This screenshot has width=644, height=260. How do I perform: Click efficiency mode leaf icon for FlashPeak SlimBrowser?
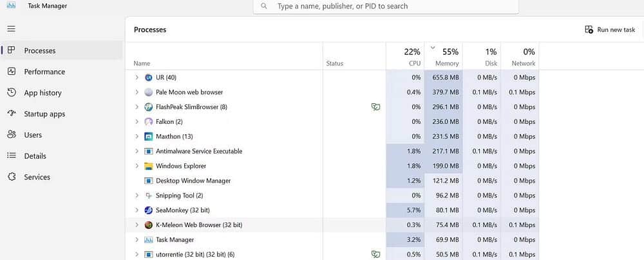pyautogui.click(x=375, y=107)
